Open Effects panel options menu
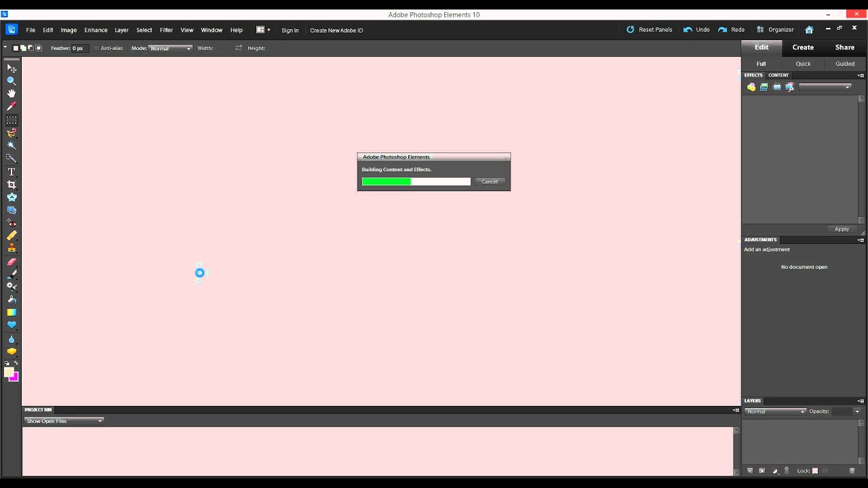Screen dimensions: 868x488 [x=861, y=75]
